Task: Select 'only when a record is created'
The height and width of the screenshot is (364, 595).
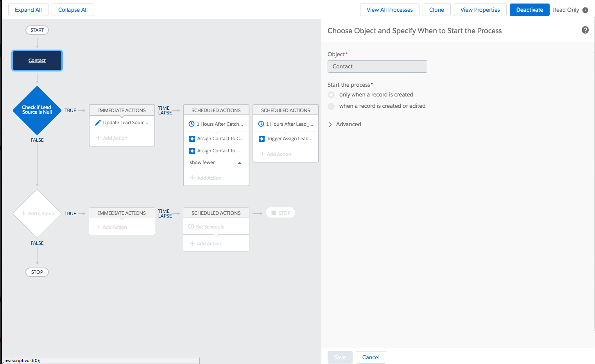Action: (332, 95)
